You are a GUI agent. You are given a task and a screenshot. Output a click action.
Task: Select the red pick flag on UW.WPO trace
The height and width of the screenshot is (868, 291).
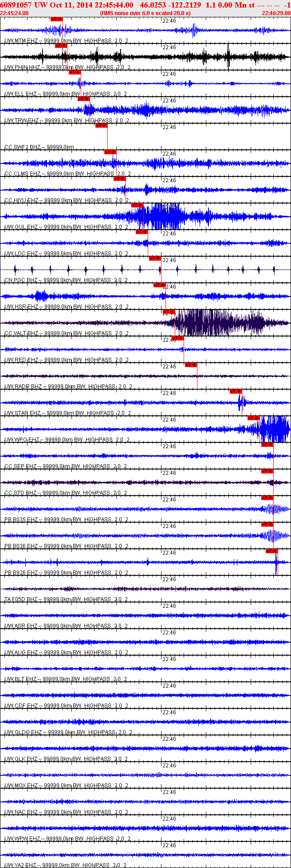pos(254,418)
